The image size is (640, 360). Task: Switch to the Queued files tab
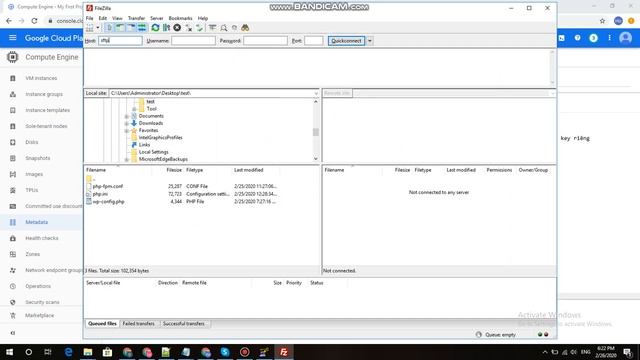102,324
